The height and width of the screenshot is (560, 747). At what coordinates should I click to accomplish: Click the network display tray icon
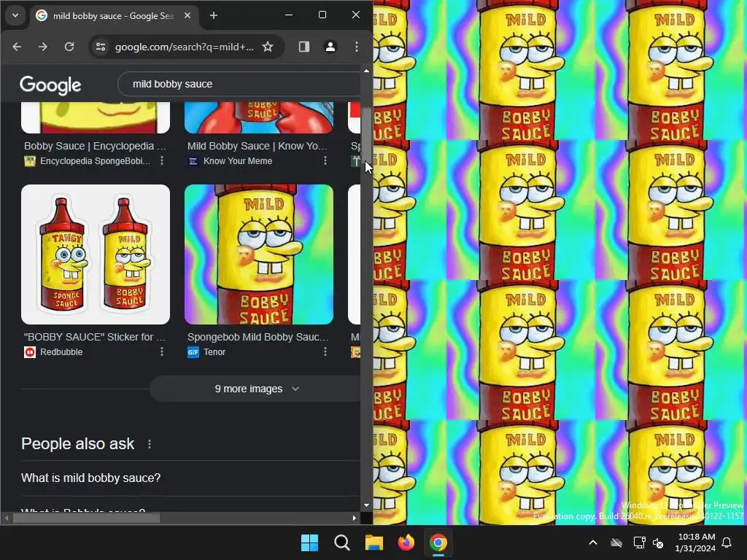point(639,542)
